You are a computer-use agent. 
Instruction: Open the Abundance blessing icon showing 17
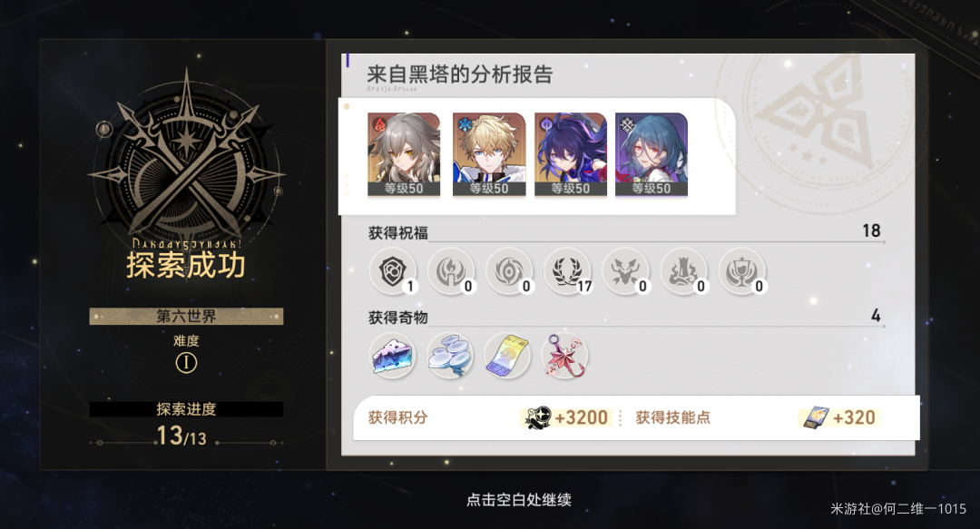click(x=567, y=272)
